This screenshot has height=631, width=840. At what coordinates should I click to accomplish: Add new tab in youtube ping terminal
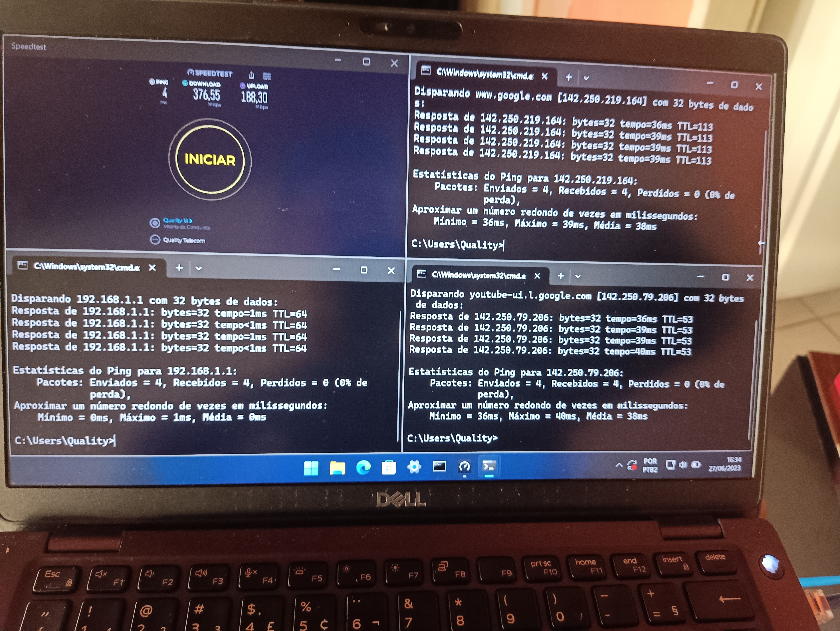[x=561, y=276]
